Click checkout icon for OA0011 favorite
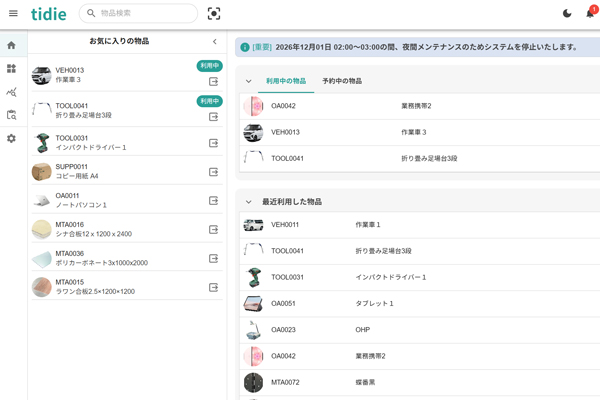 (214, 201)
